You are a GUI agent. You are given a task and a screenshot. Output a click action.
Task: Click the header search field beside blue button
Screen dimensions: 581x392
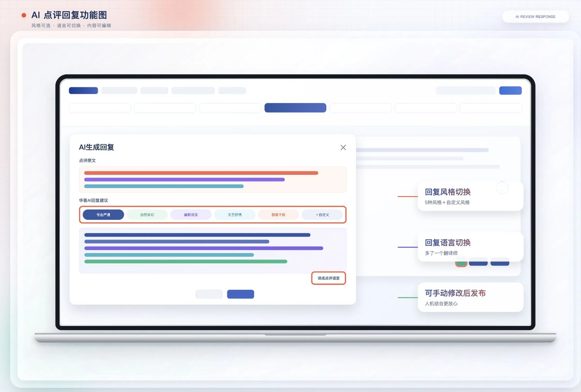(x=466, y=90)
